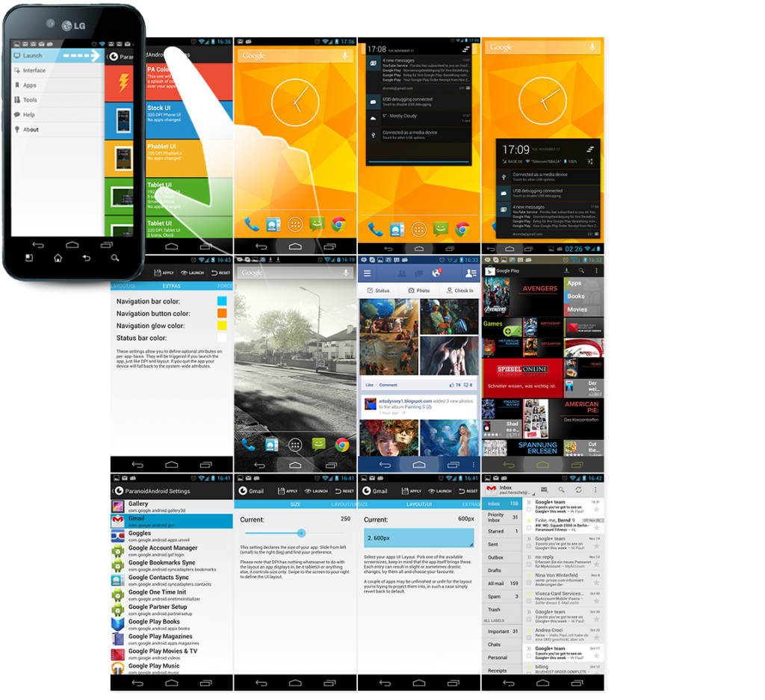
Task: Tick the checkbox beside Andrea Croci email
Action: [529, 636]
